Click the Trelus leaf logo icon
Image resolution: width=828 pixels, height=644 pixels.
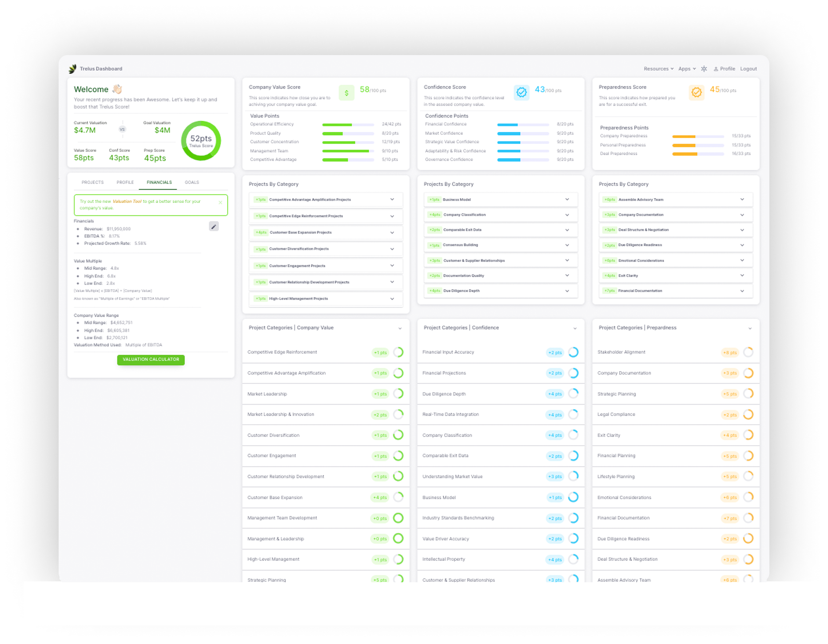72,69
